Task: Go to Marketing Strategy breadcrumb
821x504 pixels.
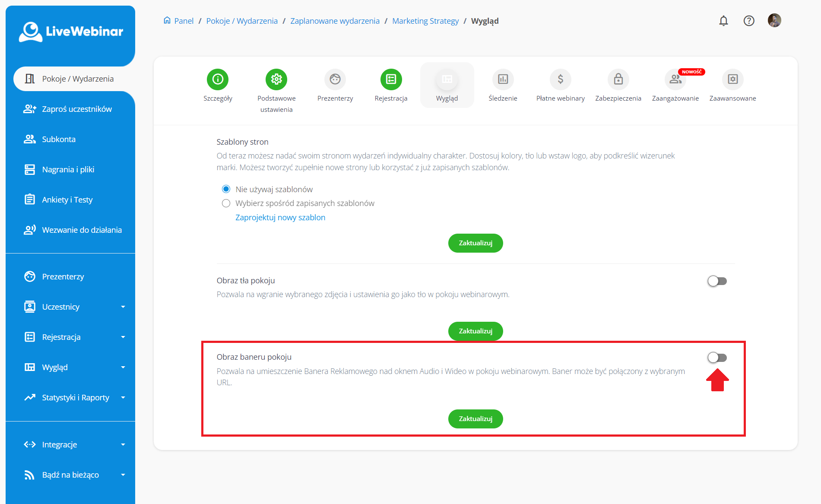Action: pos(425,21)
